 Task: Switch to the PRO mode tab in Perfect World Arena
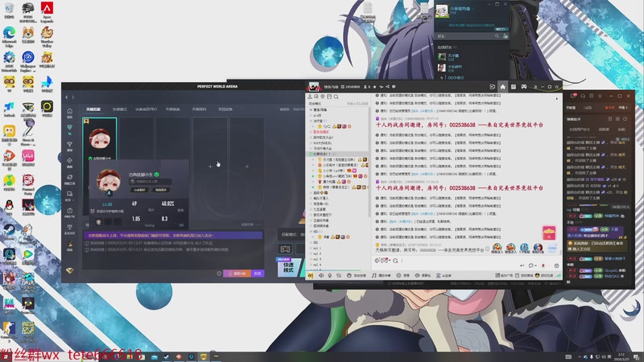147,109
